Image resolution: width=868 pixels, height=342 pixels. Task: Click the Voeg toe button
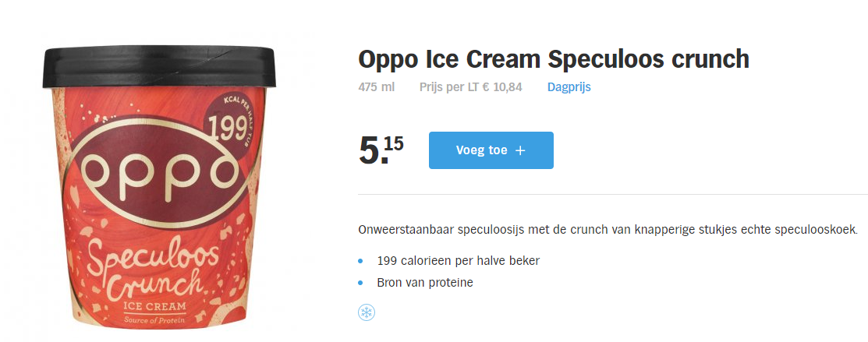(x=491, y=150)
